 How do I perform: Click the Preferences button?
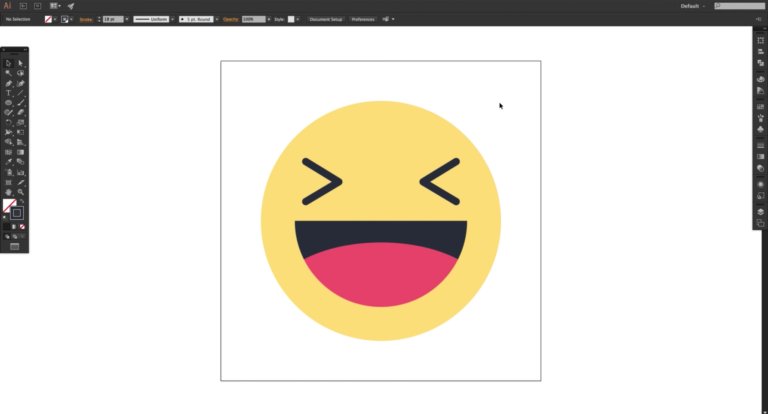pyautogui.click(x=363, y=20)
